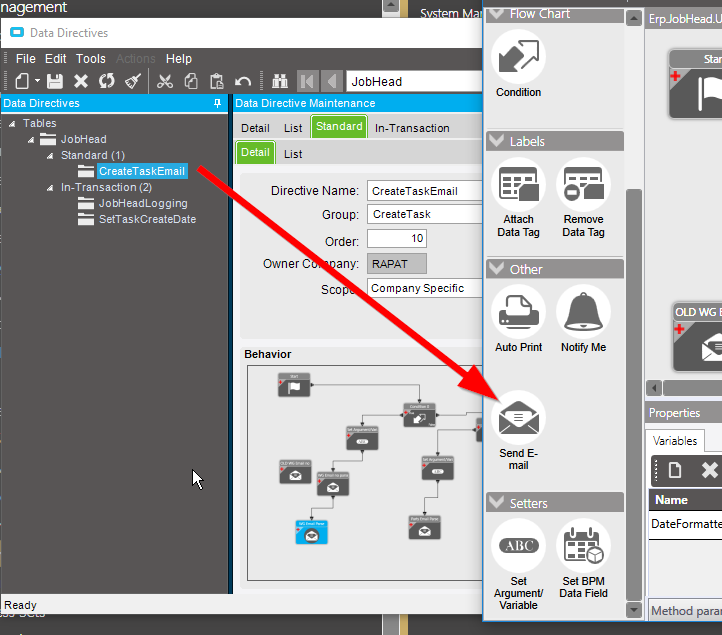Viewport: 722px width, 635px height.
Task: Select SetTaskCreateDate directive in tree
Action: coord(147,220)
